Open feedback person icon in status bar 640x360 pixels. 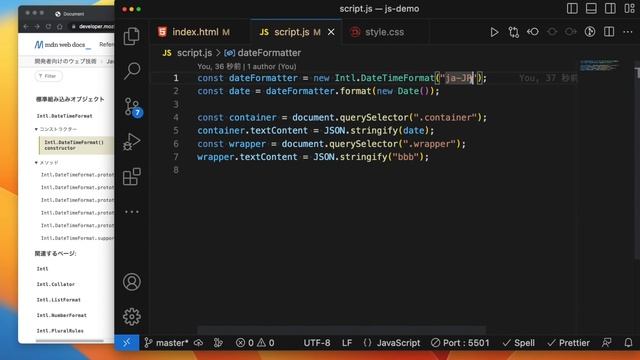607,343
